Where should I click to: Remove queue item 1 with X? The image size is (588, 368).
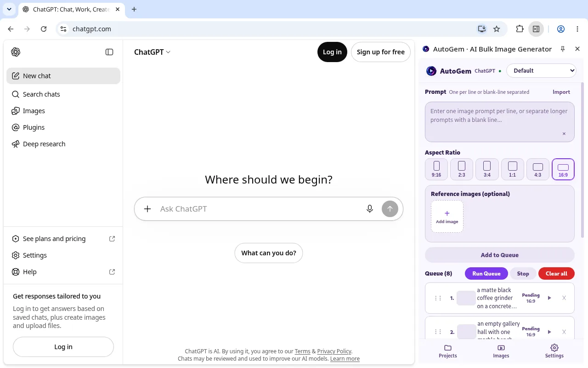(564, 298)
